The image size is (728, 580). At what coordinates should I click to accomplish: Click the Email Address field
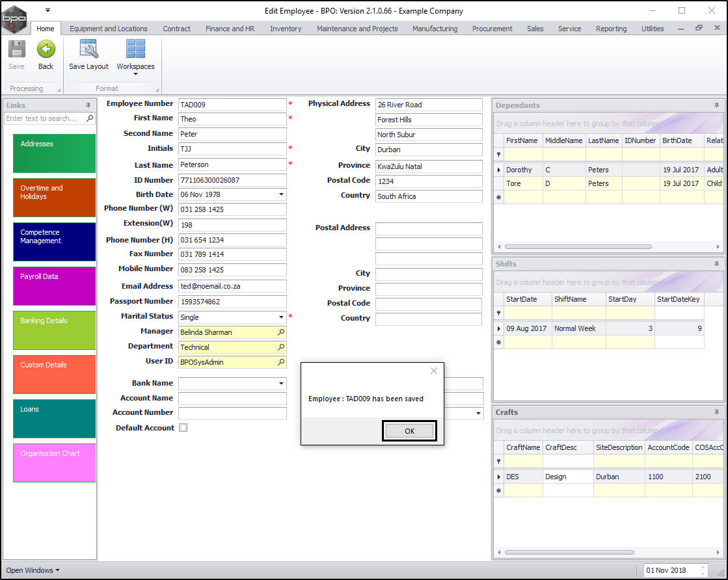[232, 286]
